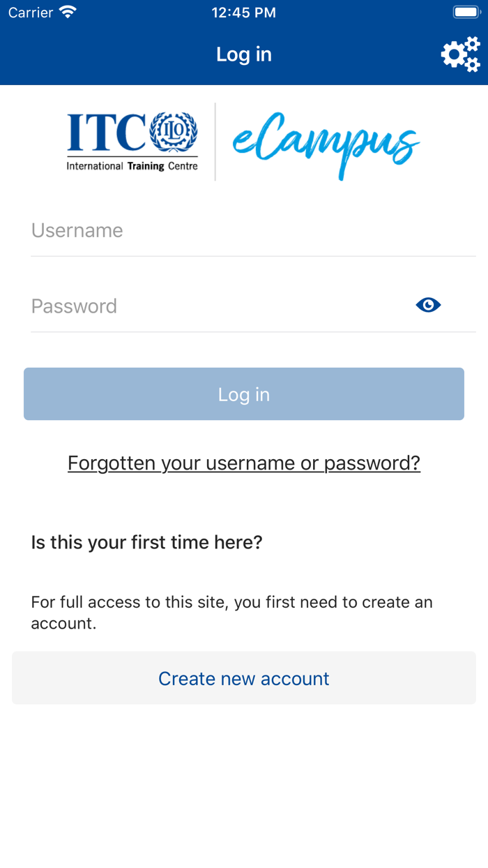This screenshot has height=868, width=488.
Task: Tap the International Training Centre caption
Action: tap(132, 166)
